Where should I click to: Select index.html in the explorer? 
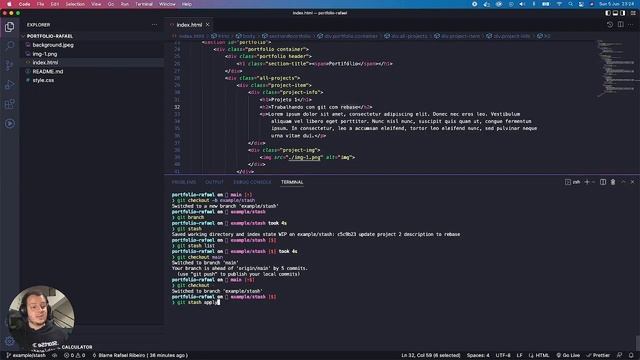45,62
